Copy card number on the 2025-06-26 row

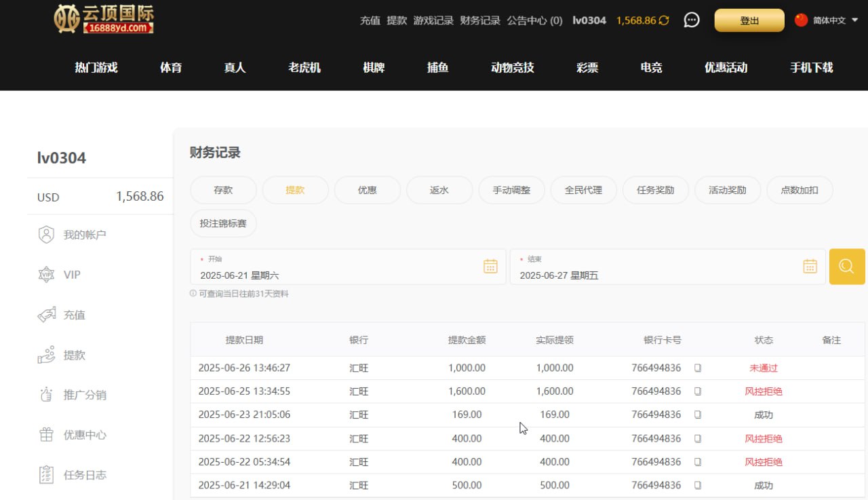click(698, 368)
